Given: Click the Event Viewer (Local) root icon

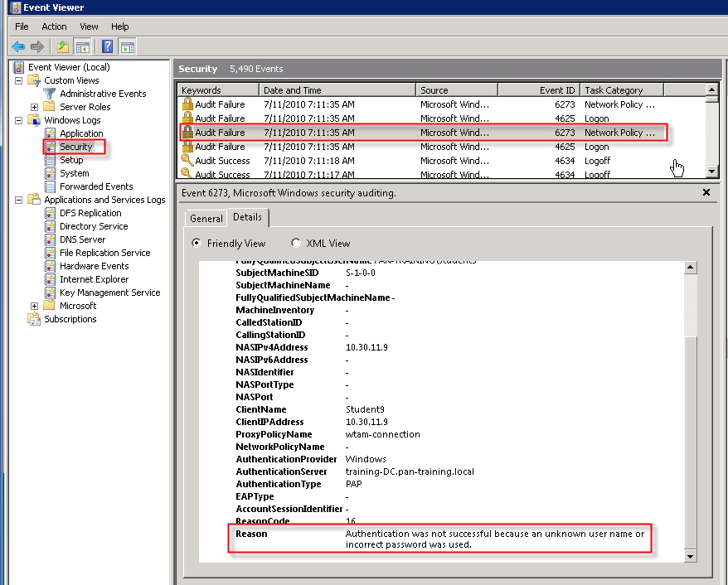Looking at the screenshot, I should click(x=19, y=67).
